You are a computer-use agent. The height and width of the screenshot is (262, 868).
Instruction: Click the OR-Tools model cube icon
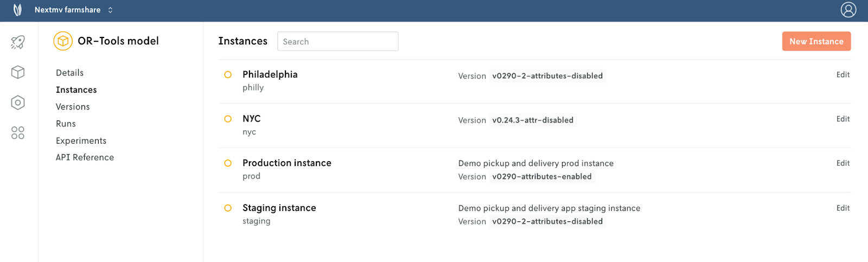tap(63, 41)
